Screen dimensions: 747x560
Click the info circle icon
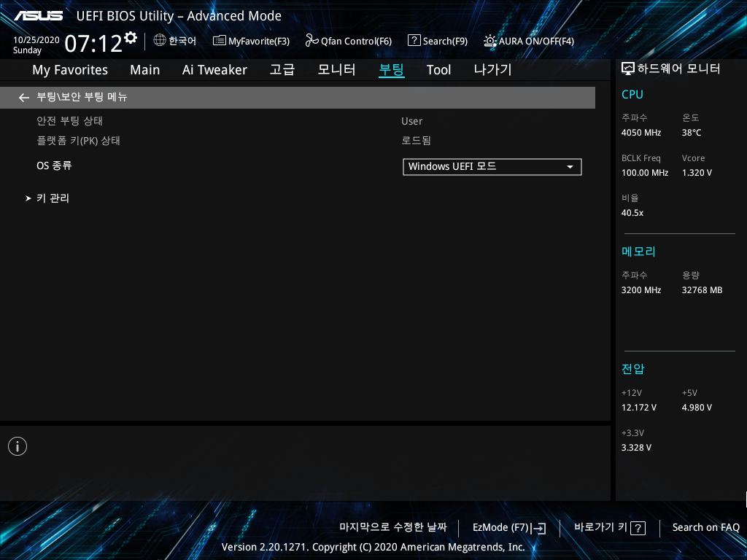18,446
